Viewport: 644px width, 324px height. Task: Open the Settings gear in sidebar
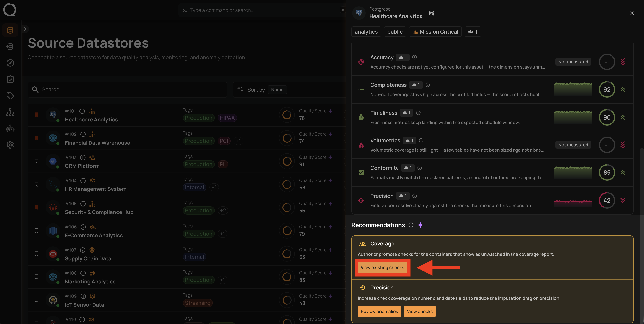pos(10,145)
